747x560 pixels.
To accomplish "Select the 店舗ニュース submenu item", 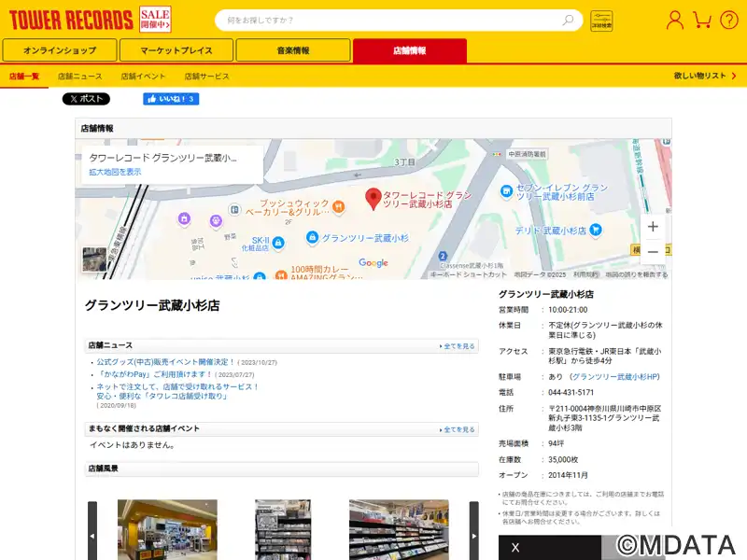I will tap(80, 77).
